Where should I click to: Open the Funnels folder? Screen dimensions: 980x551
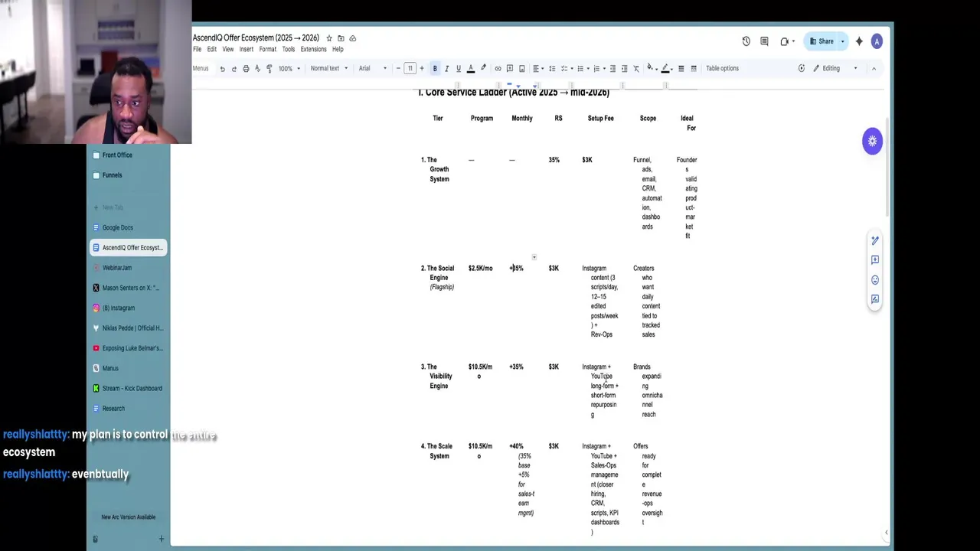(x=128, y=175)
